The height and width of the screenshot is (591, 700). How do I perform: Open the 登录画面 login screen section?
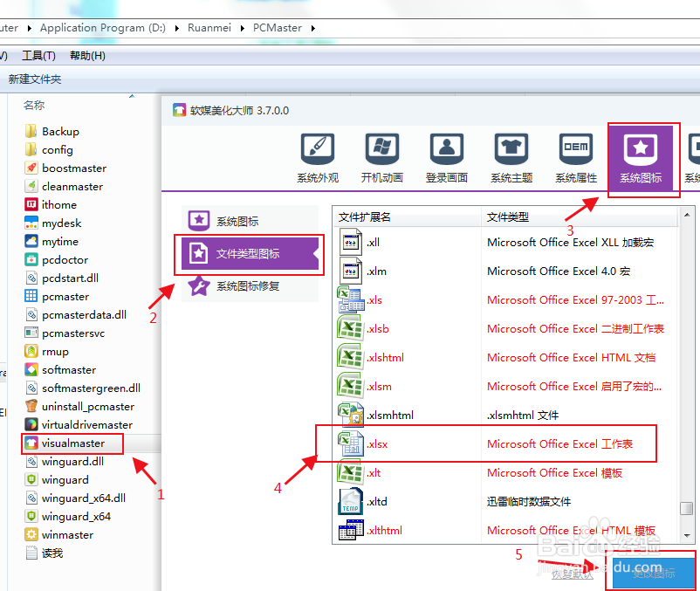click(446, 159)
